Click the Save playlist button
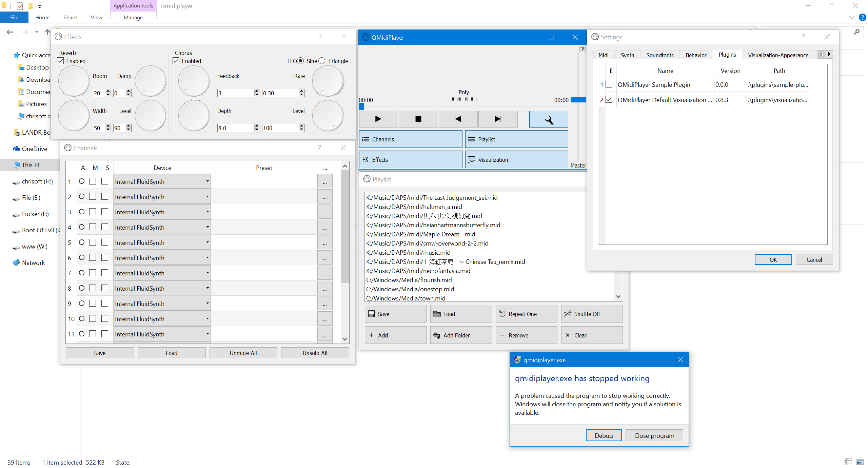This screenshot has height=468, width=868. 395,314
